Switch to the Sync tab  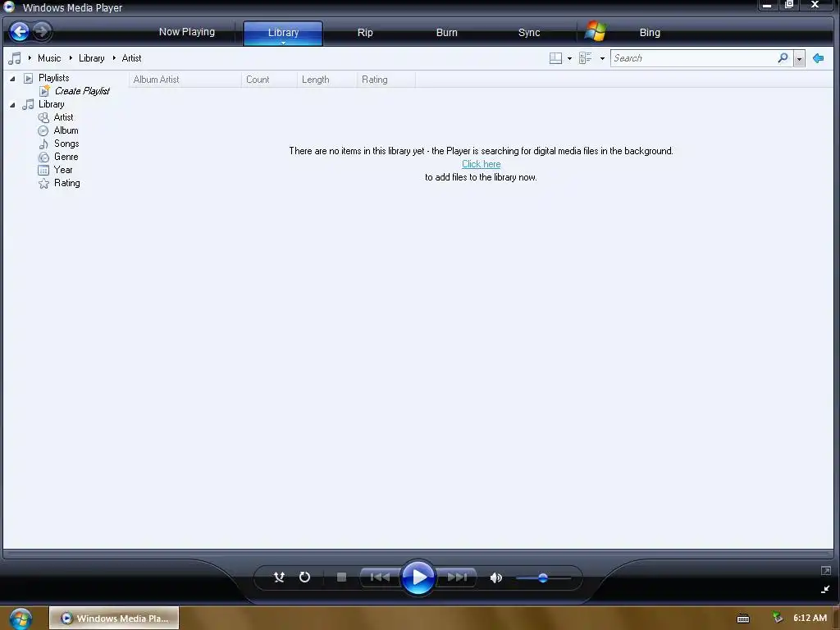[x=529, y=32]
